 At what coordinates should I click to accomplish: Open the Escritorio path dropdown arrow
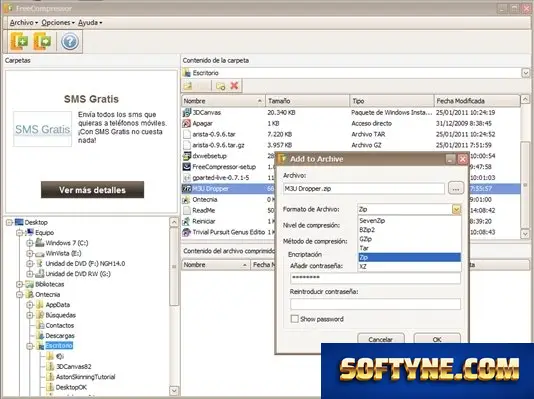point(525,73)
